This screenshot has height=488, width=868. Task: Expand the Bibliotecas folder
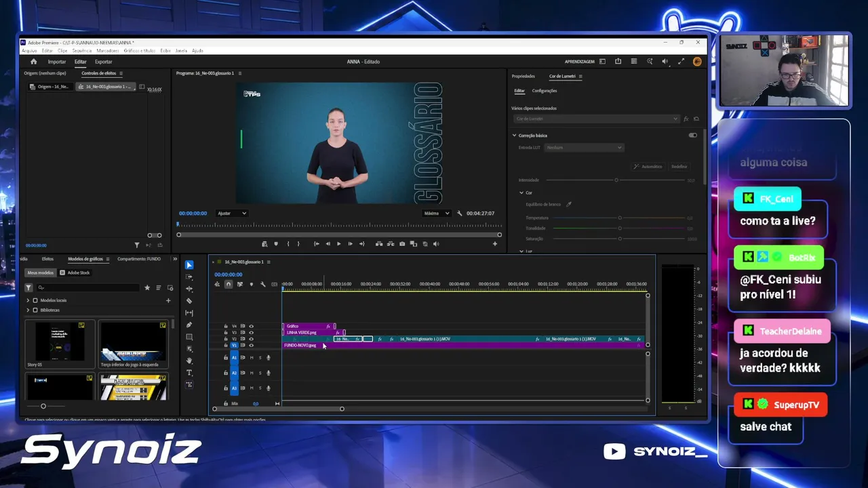coord(28,310)
